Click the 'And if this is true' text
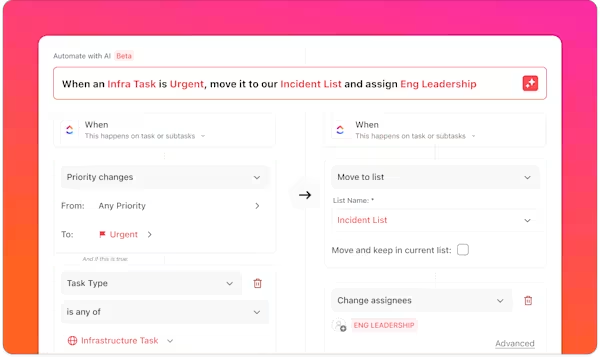This screenshot has width=600, height=360. (x=105, y=259)
